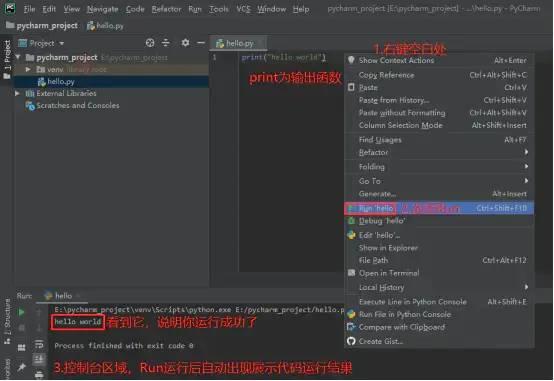This screenshot has height=381, width=554.
Task: Click the Stop button in the Run panel
Action: click(21, 328)
